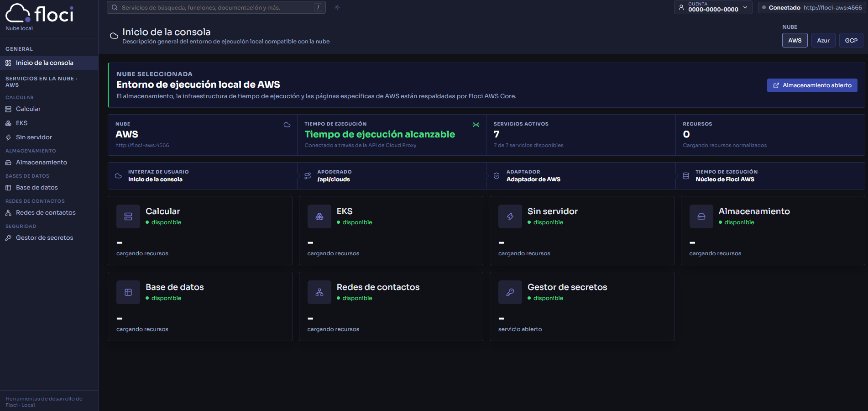Open the Cuenta account dropdown

(713, 7)
